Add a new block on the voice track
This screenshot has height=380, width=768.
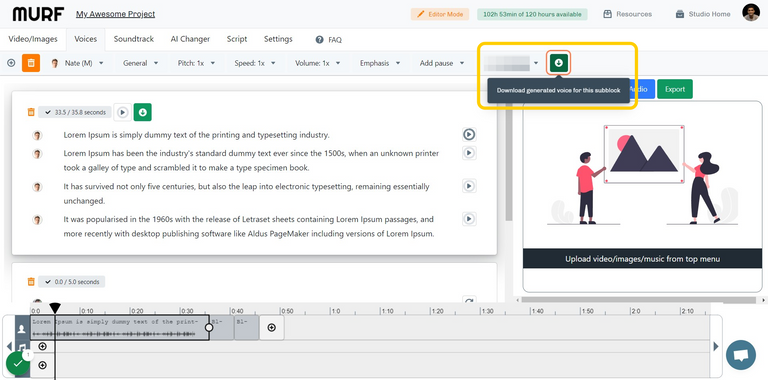pos(272,328)
